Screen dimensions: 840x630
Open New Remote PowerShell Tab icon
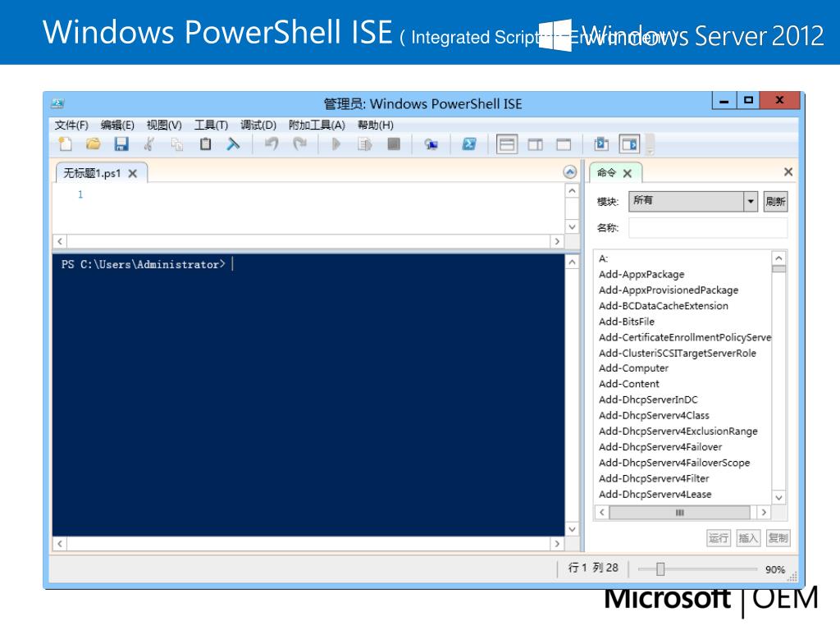pos(431,144)
